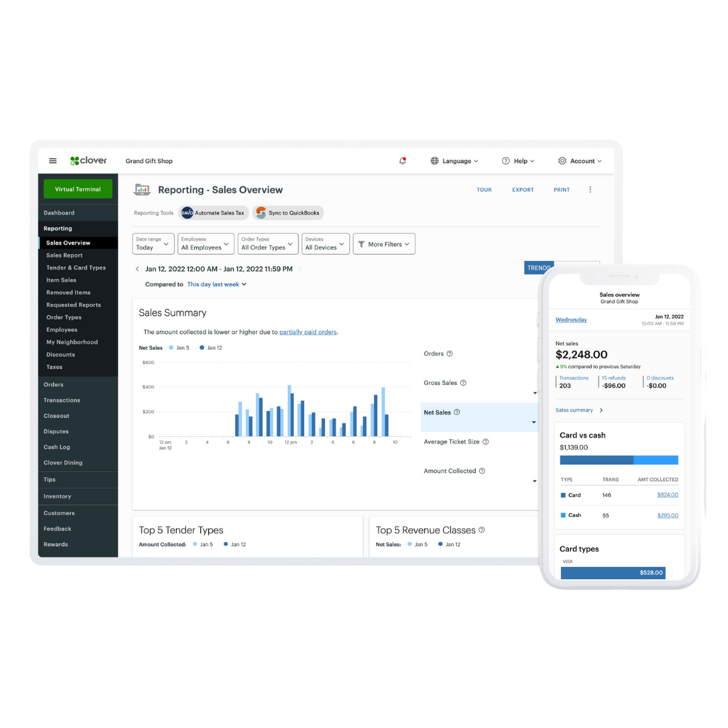The height and width of the screenshot is (728, 728).
Task: Open Tender & Card Types report
Action: [x=76, y=268]
